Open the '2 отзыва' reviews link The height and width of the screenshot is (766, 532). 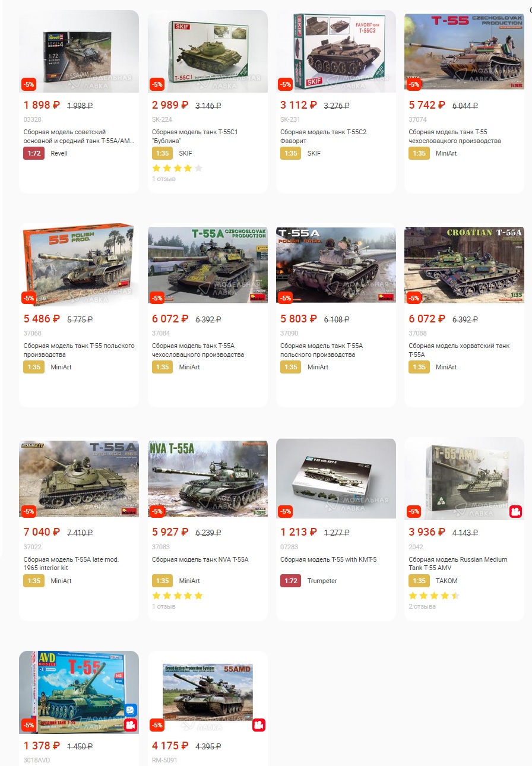pyautogui.click(x=422, y=606)
